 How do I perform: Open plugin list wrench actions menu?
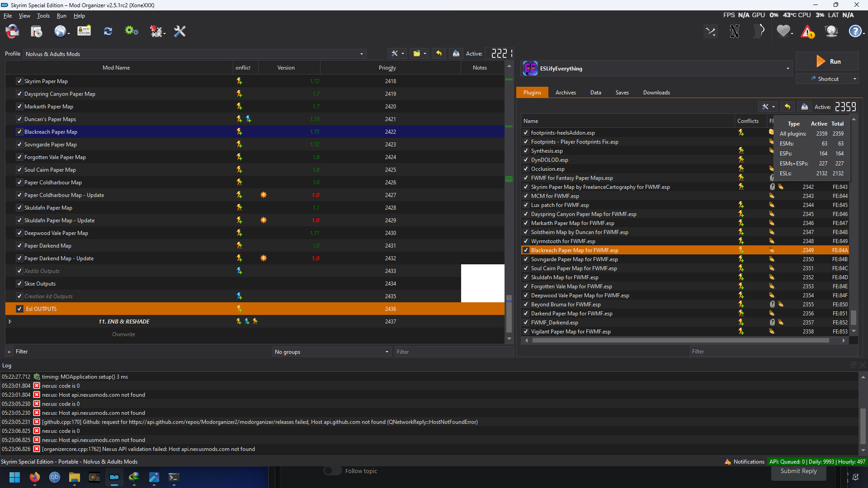(x=768, y=107)
